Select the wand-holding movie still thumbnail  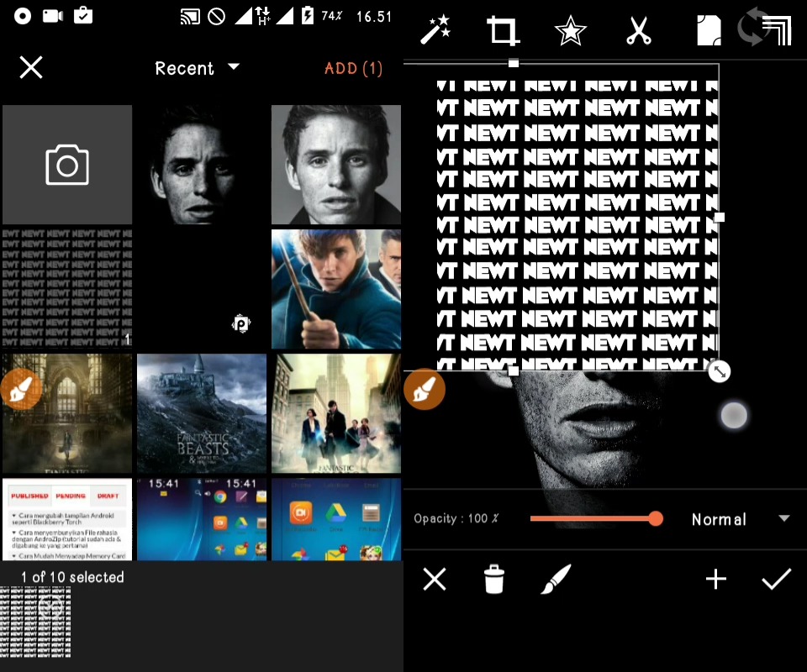pos(336,289)
